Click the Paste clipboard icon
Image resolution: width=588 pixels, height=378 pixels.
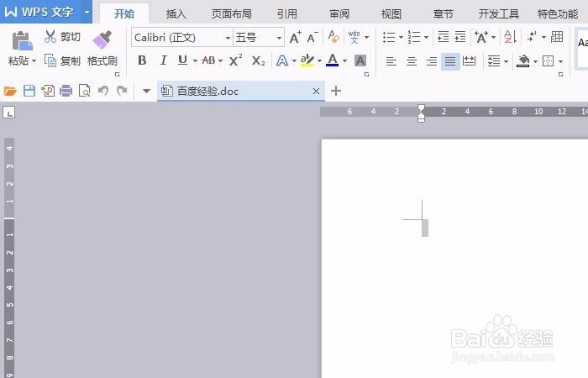click(22, 41)
